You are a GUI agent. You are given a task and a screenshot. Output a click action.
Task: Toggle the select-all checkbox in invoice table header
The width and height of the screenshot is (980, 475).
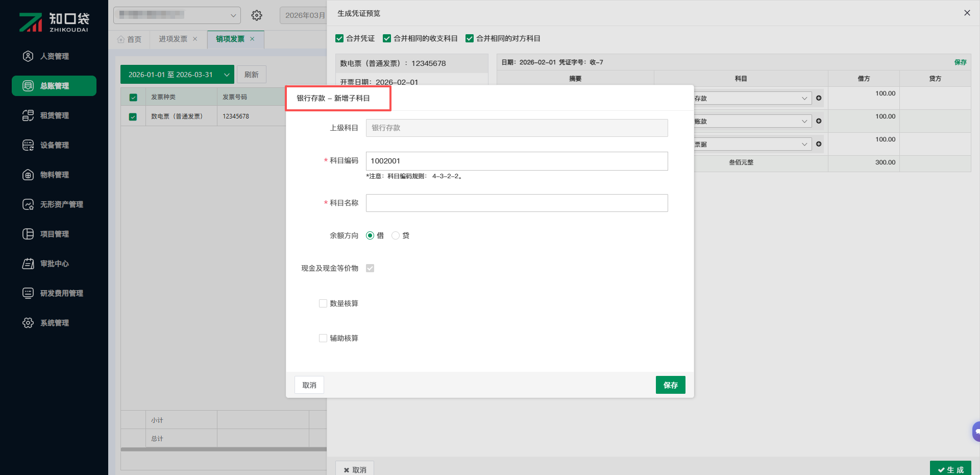(x=133, y=97)
